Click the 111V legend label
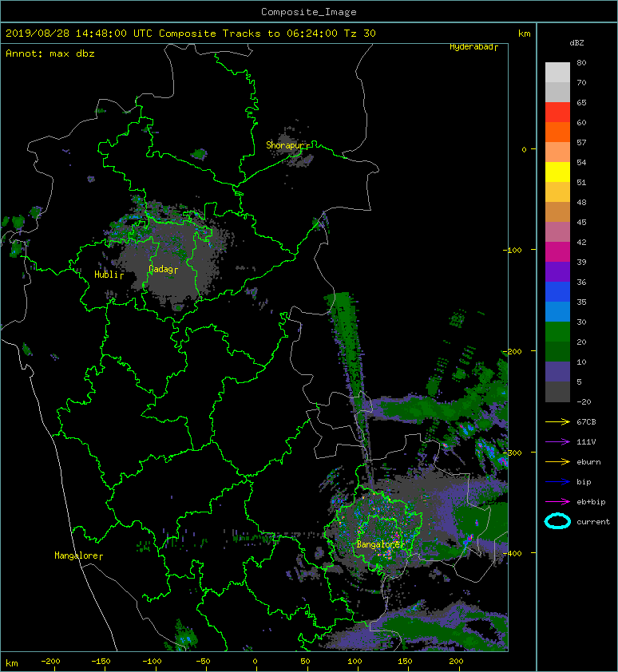 click(x=586, y=442)
